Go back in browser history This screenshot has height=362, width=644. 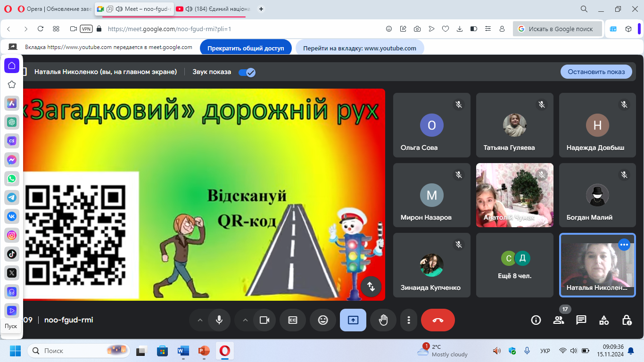(8, 29)
